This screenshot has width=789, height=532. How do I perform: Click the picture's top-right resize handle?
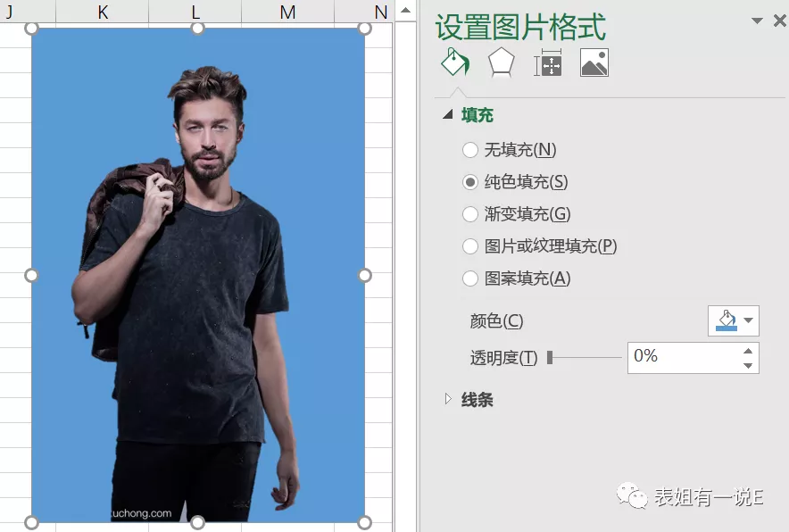point(365,29)
